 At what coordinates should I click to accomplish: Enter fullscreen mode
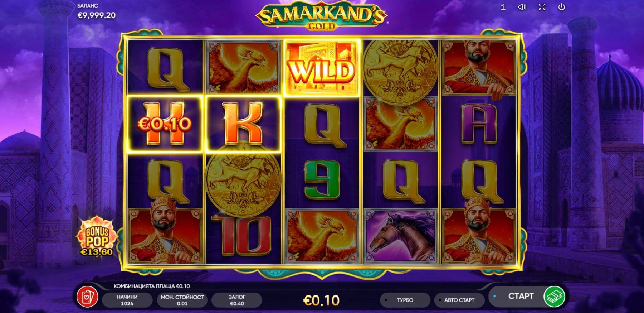point(542,7)
